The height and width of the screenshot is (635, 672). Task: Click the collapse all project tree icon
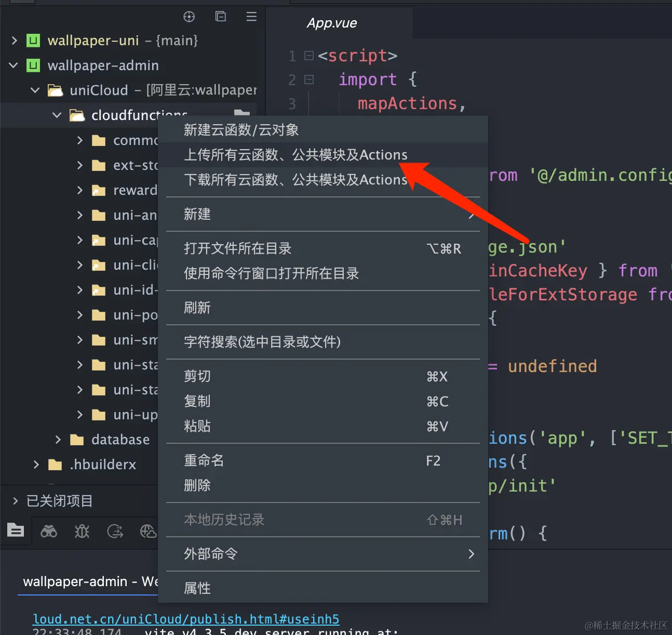221,17
